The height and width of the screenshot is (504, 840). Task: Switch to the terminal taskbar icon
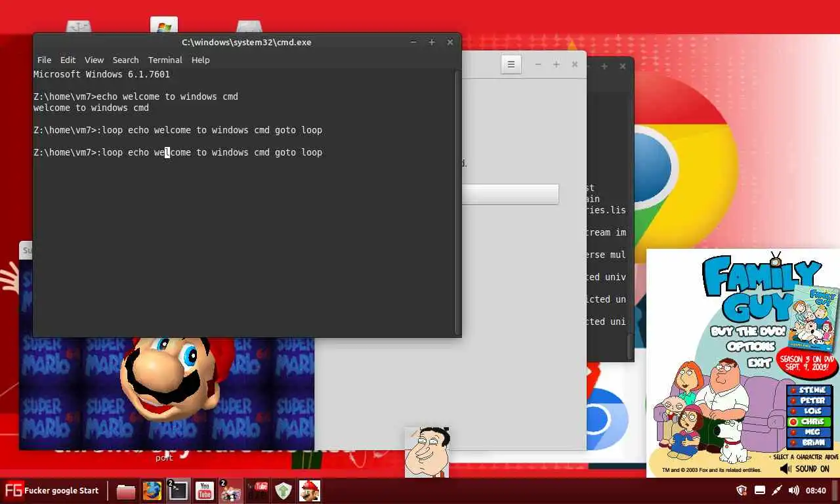(178, 491)
